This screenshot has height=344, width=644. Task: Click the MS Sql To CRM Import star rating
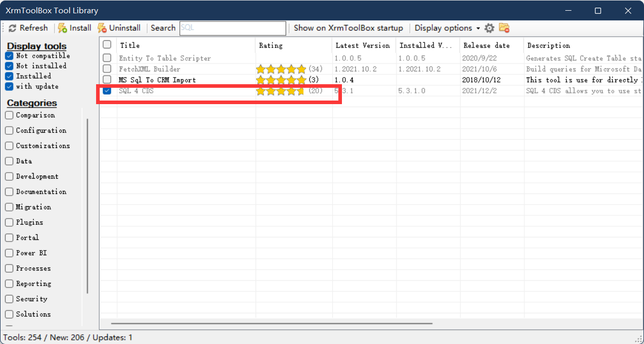pyautogui.click(x=281, y=80)
